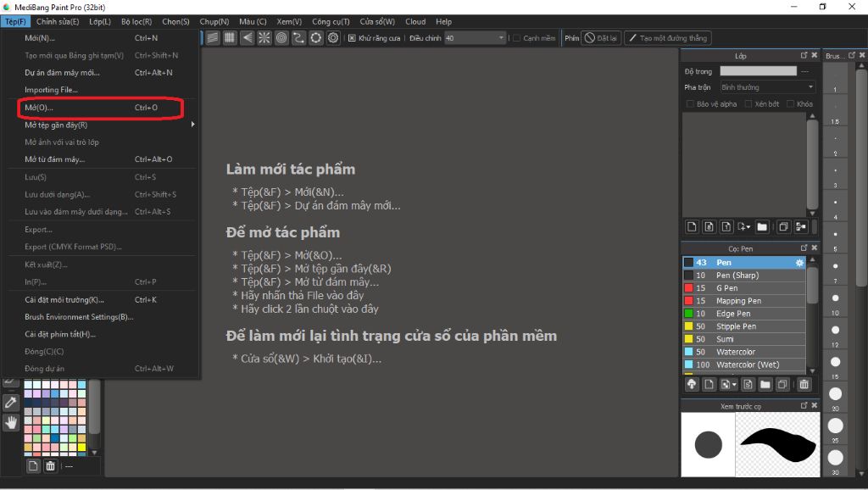
Task: Toggle Xén bớt checkbox
Action: pyautogui.click(x=748, y=104)
